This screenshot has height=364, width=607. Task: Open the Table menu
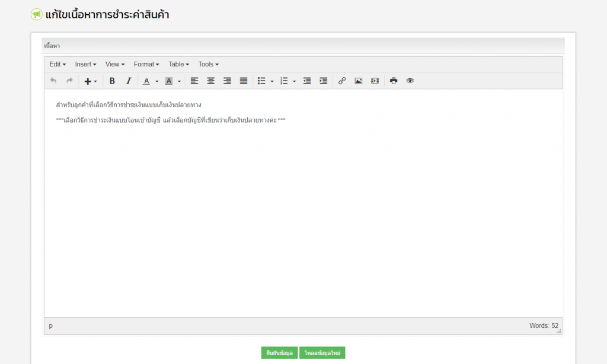178,64
